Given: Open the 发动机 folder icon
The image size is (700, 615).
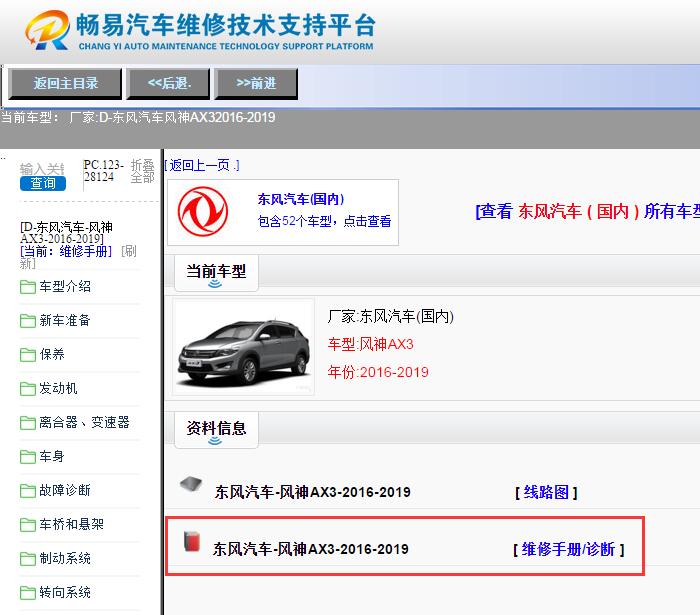Looking at the screenshot, I should click(28, 389).
